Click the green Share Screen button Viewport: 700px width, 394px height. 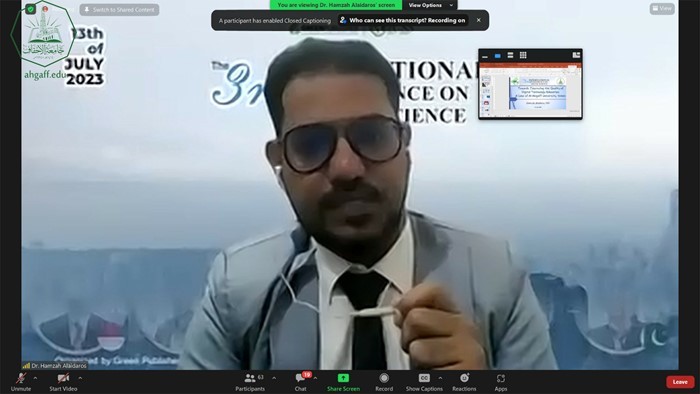coord(343,382)
